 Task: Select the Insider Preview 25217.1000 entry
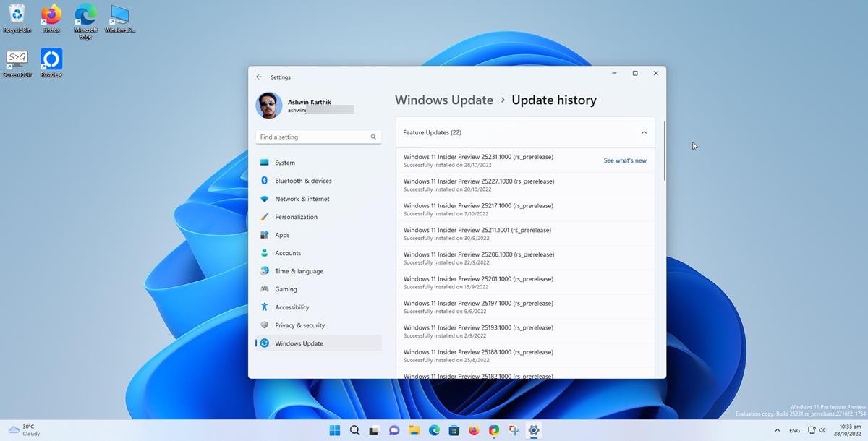[x=525, y=210]
